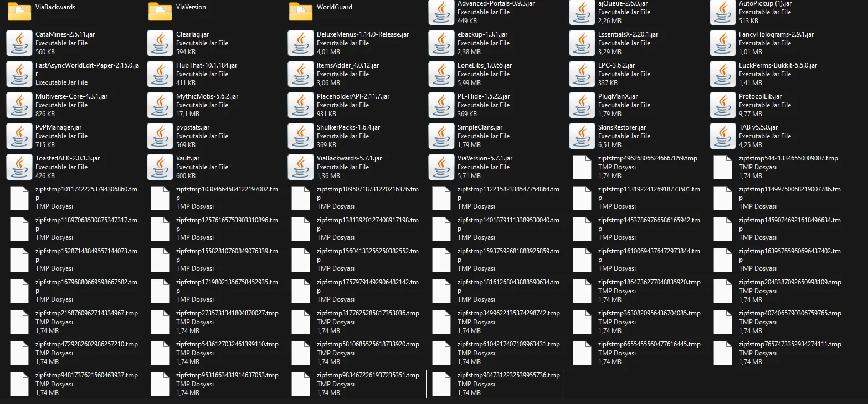Select the MythicMobs-5.6.2.jar Java icon
Image resolution: width=868 pixels, height=404 pixels.
click(x=160, y=105)
